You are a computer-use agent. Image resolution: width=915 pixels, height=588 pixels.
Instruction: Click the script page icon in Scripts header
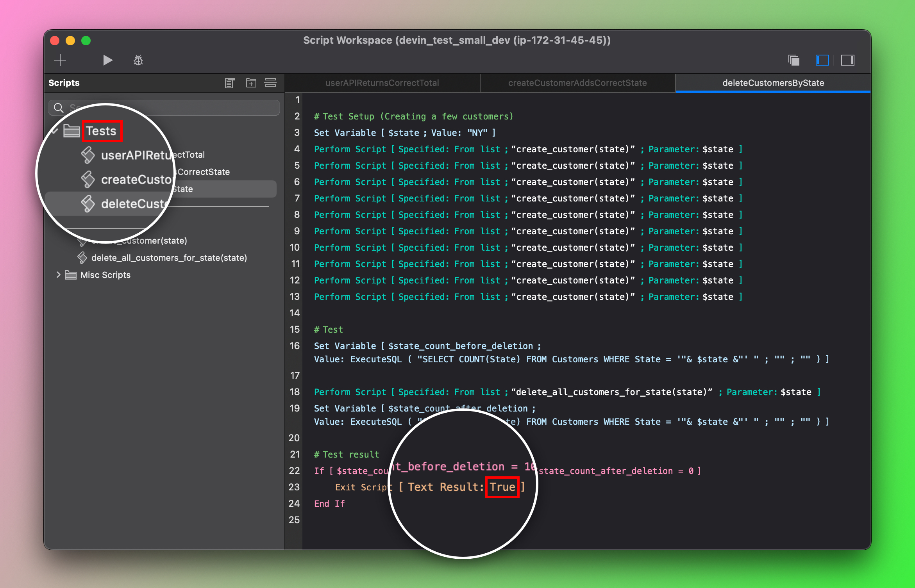point(230,83)
